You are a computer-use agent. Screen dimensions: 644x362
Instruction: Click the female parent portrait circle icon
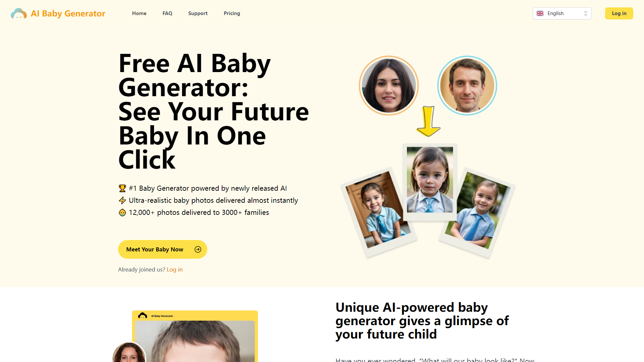click(388, 85)
